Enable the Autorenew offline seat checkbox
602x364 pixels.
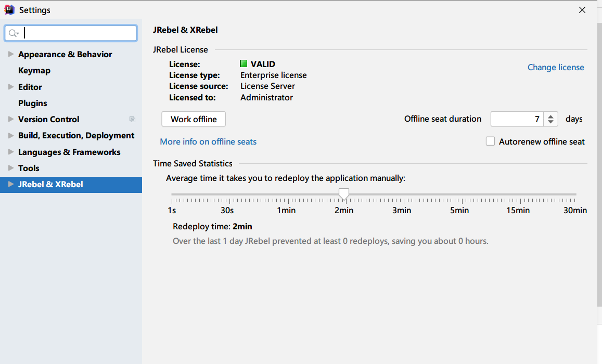(x=490, y=141)
